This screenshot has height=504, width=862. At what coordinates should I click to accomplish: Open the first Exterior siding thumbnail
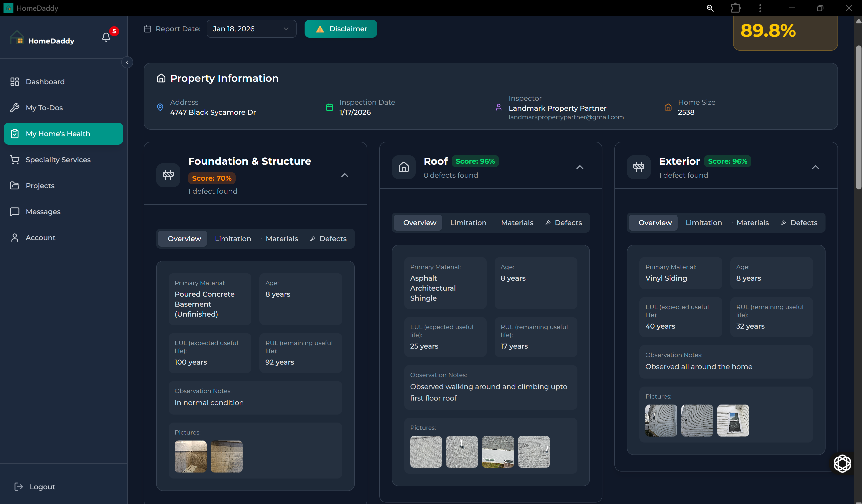pos(661,421)
